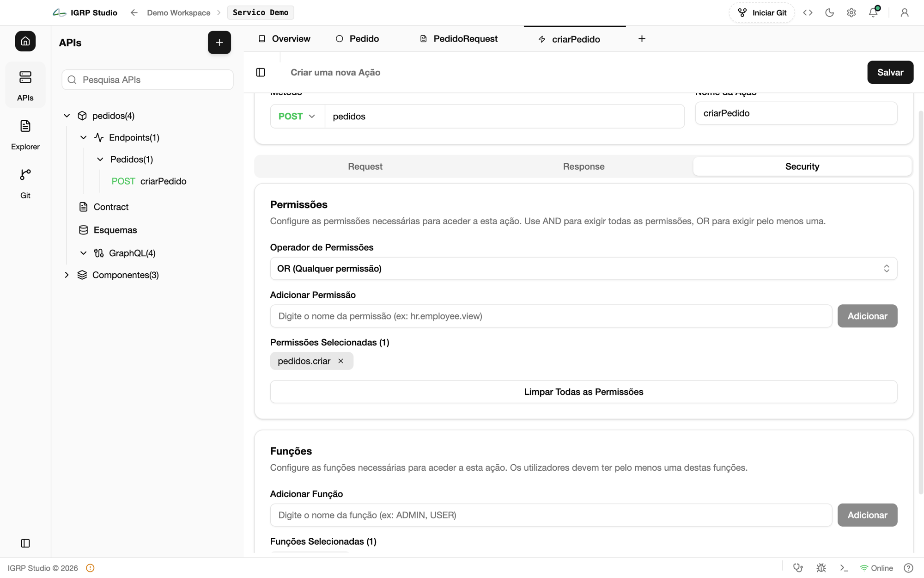Click the back arrow next to Demo Workspace
This screenshot has height=578, width=924.
pos(134,12)
